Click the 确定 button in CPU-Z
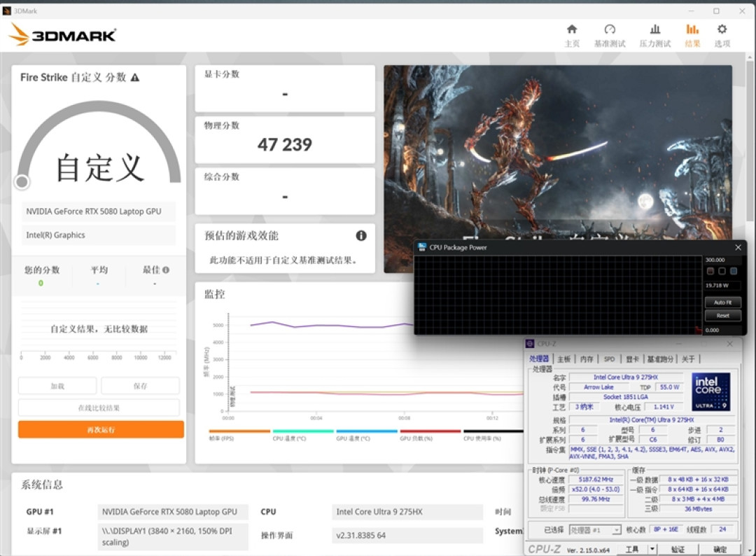 tap(720, 549)
